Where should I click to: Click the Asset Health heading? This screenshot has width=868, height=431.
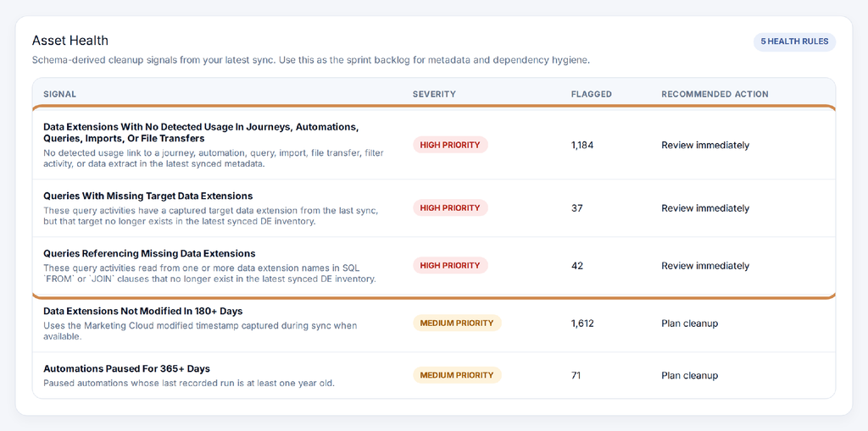click(70, 41)
